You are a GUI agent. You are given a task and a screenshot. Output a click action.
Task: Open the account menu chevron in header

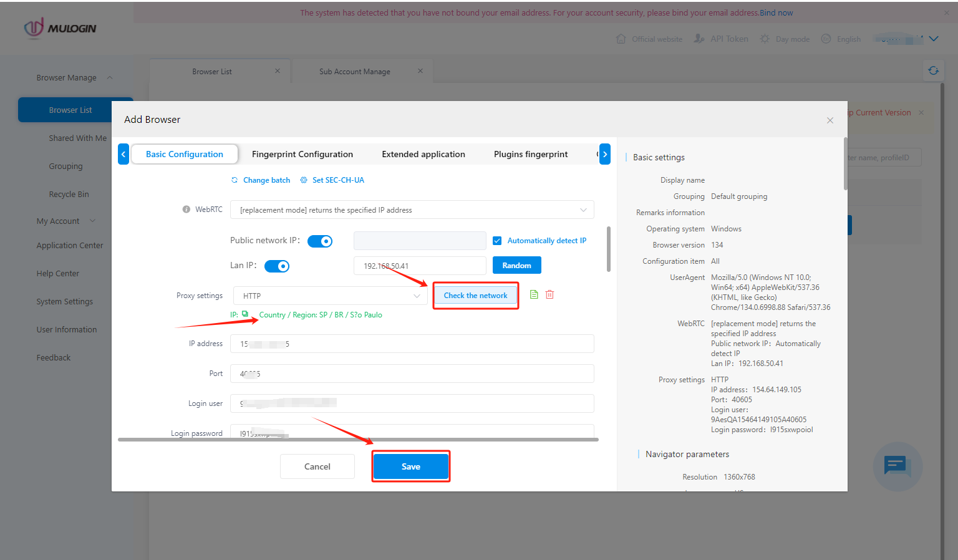coord(934,39)
